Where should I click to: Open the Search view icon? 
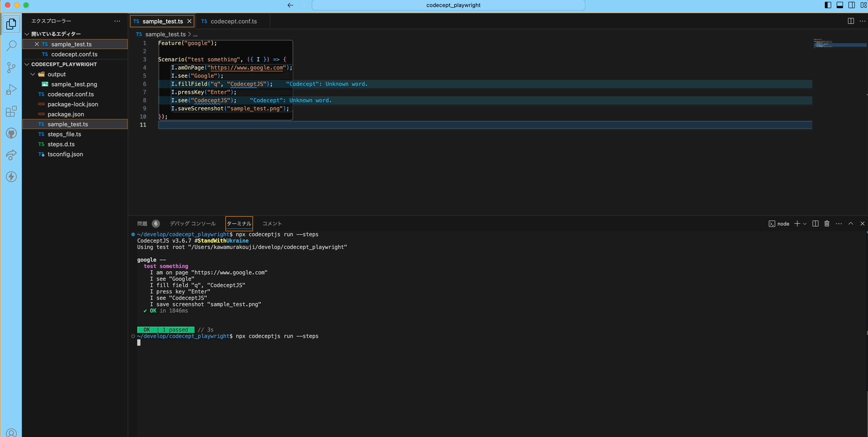11,45
